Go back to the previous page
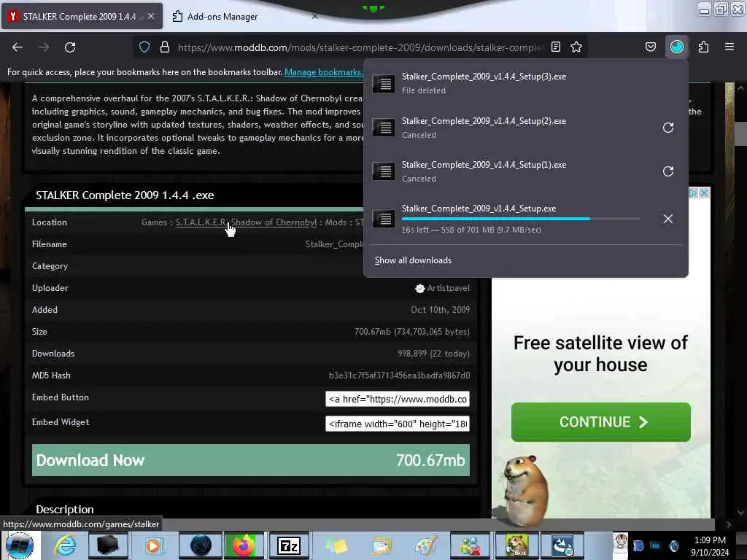747x560 pixels. click(18, 47)
